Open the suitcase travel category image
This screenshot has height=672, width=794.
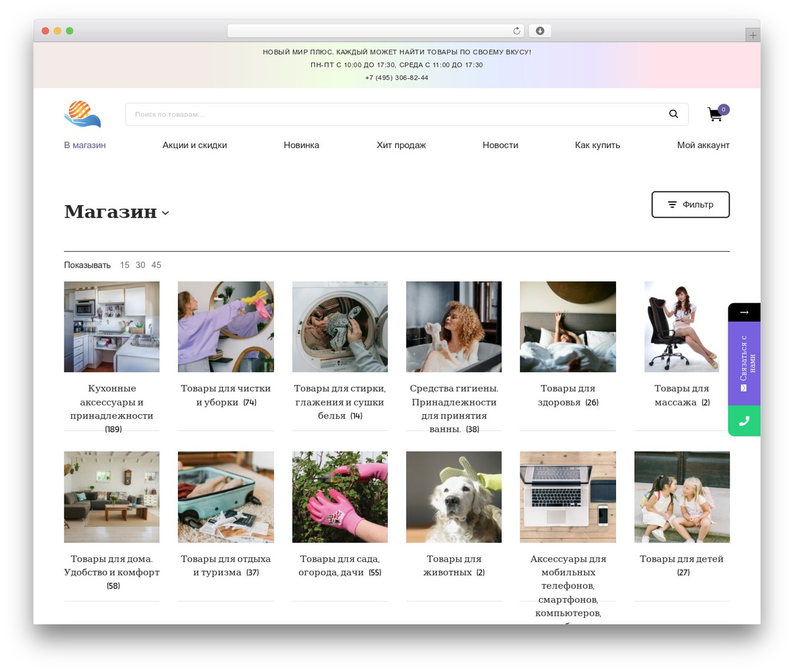pos(226,497)
